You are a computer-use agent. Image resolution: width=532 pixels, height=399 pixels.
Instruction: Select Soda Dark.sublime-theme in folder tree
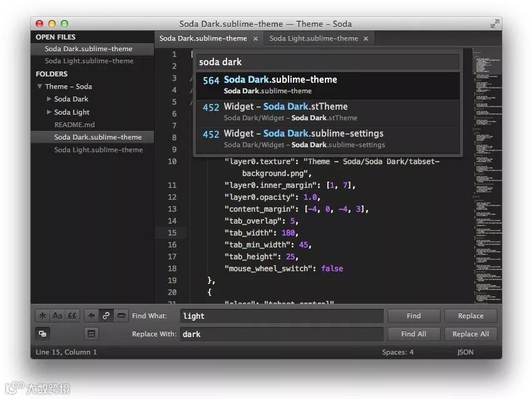coord(92,137)
